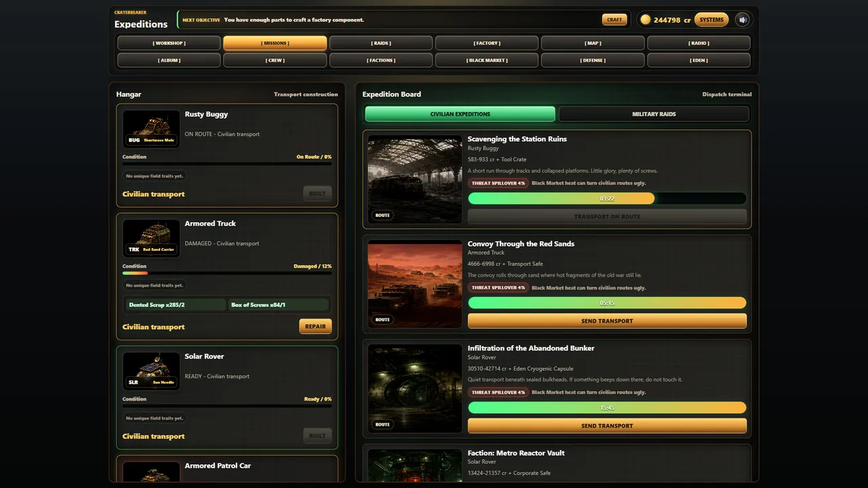Open the Album tab

point(169,60)
